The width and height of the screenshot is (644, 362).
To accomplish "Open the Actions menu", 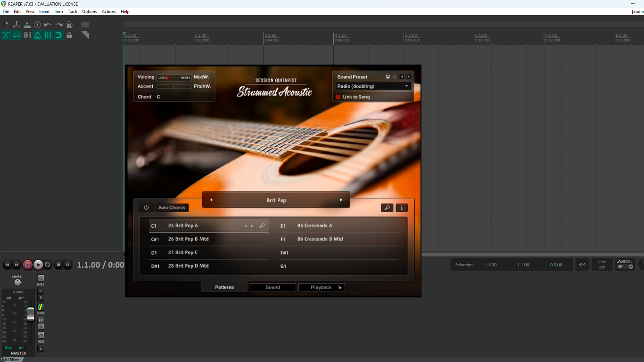I will (x=109, y=11).
